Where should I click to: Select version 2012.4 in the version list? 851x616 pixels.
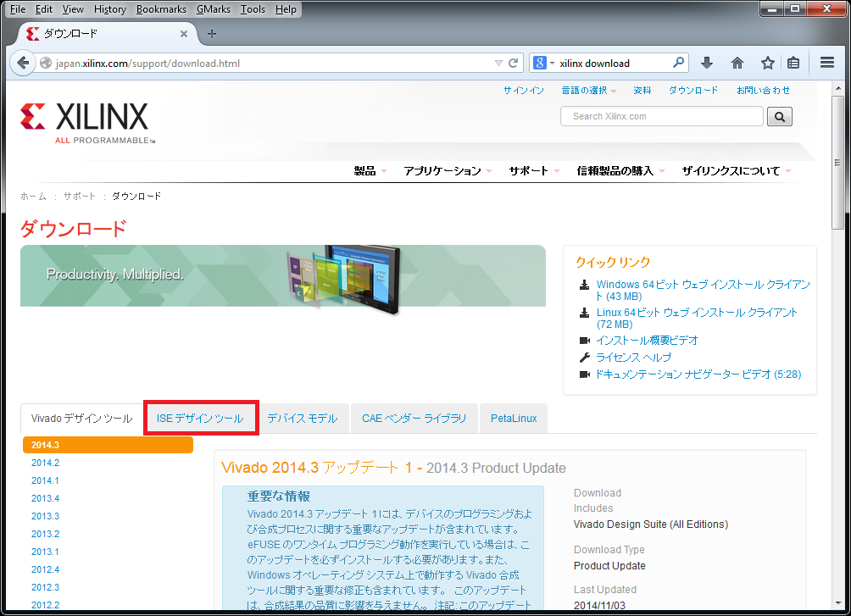pos(45,570)
